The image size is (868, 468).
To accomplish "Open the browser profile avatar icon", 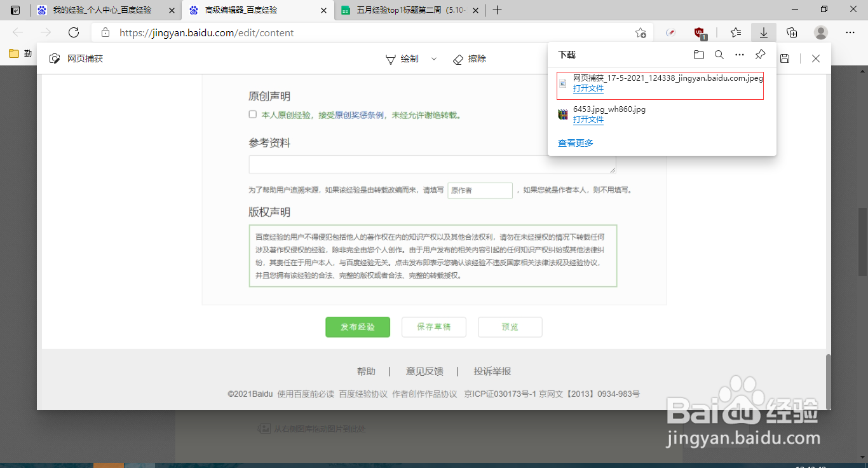I will click(x=820, y=32).
